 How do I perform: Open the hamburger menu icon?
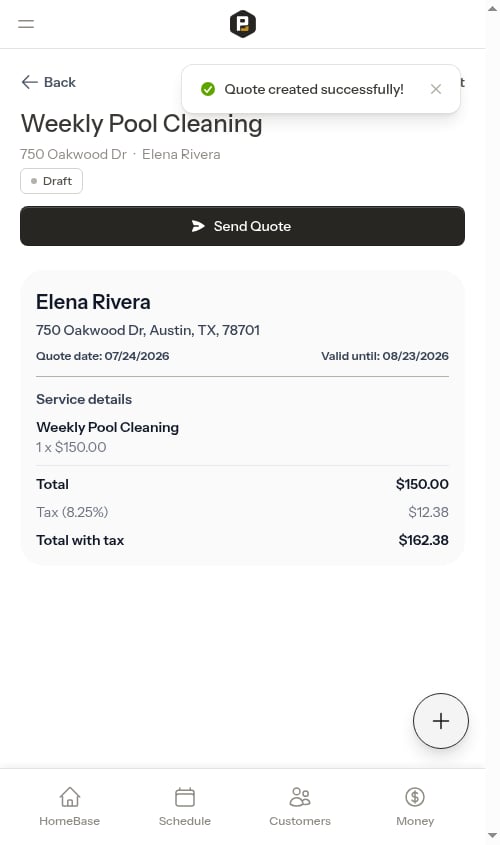coord(26,24)
